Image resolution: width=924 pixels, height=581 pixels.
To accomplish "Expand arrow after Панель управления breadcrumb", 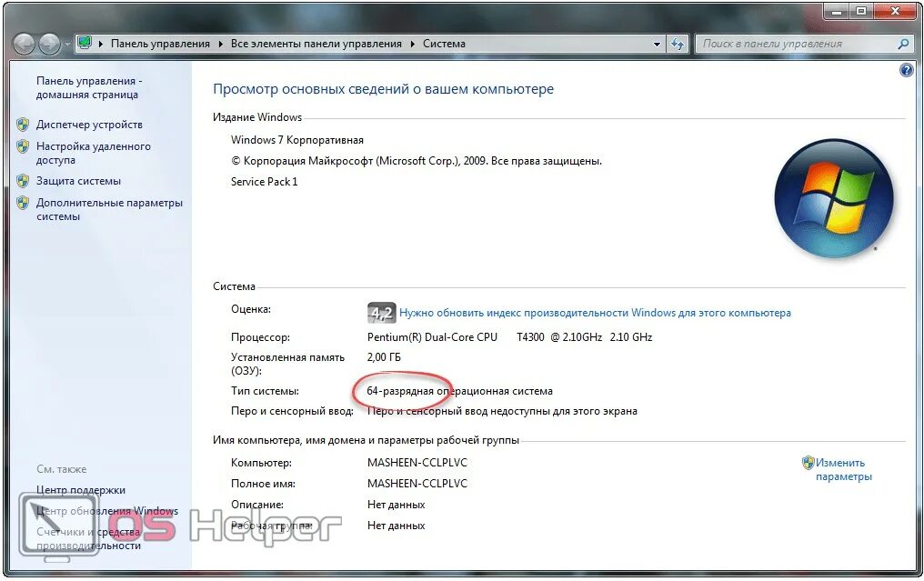I will point(220,44).
